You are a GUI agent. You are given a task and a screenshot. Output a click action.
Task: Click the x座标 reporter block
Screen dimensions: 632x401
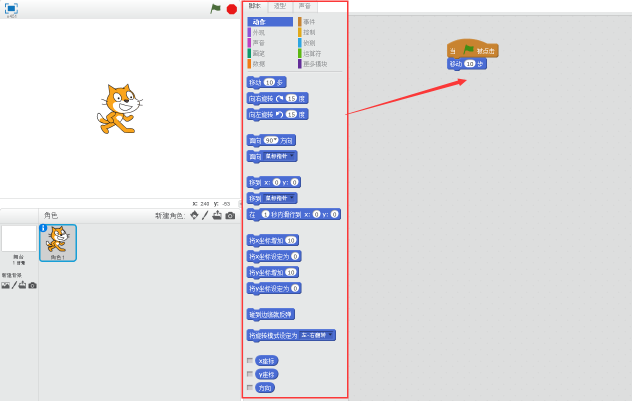266,361
